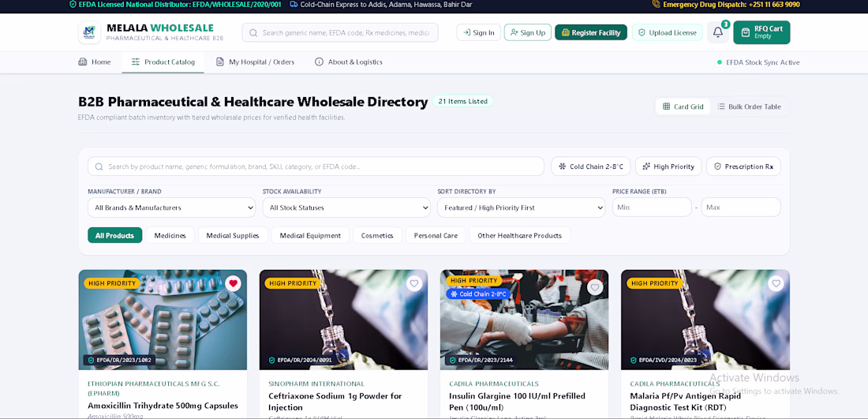
Task: Toggle the Cold Chain 2-8°C filter
Action: (x=591, y=166)
